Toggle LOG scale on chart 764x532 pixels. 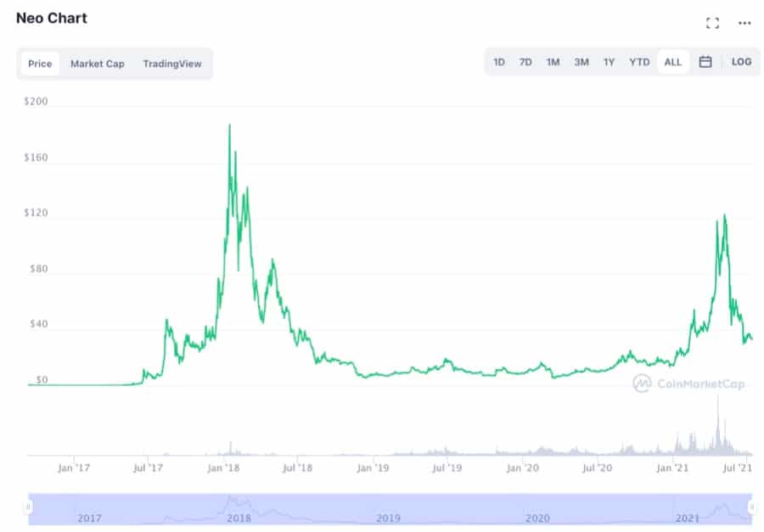click(740, 62)
